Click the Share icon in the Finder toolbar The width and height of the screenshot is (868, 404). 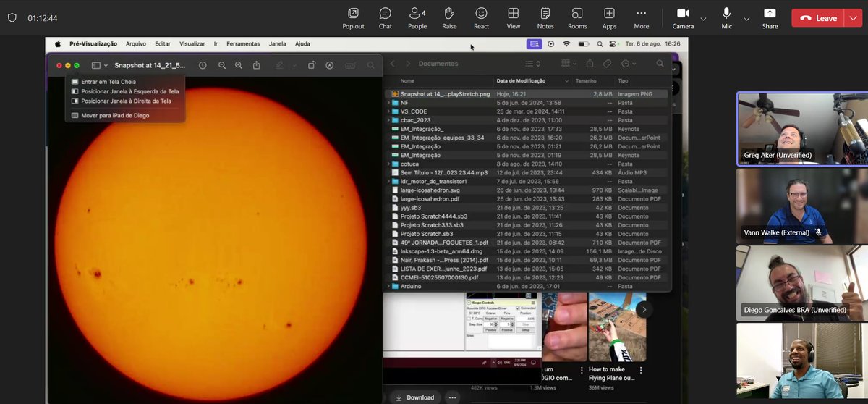tap(590, 64)
